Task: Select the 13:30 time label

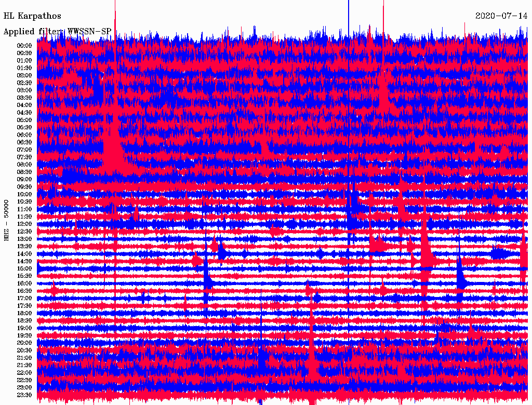Action: [24, 247]
